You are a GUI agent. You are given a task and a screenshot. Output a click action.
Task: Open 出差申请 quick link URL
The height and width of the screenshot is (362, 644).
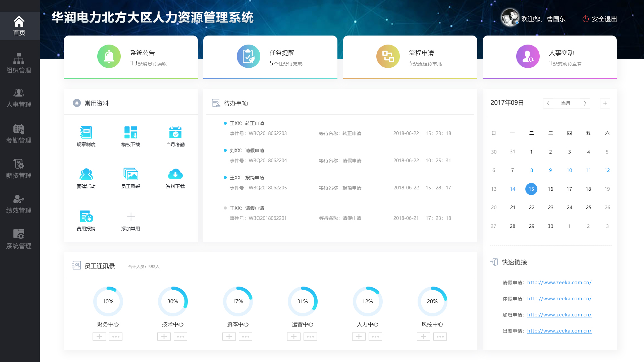coord(559,331)
